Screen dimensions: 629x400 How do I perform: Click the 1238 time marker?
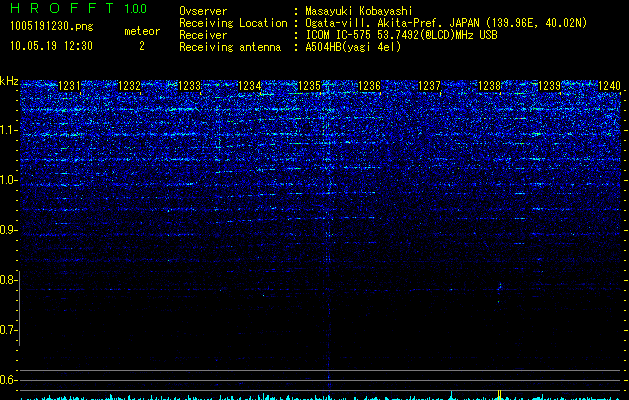489,86
